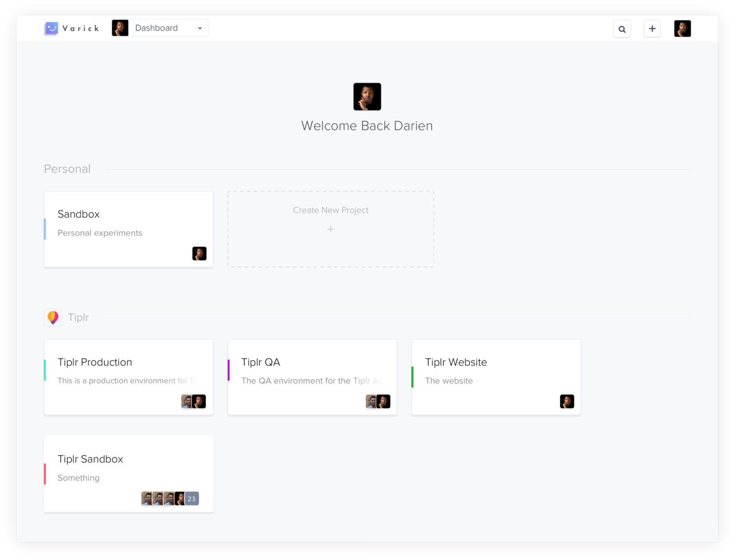Viewport: 736px width, 560px height.
Task: Open search using the magnifier icon
Action: [622, 28]
